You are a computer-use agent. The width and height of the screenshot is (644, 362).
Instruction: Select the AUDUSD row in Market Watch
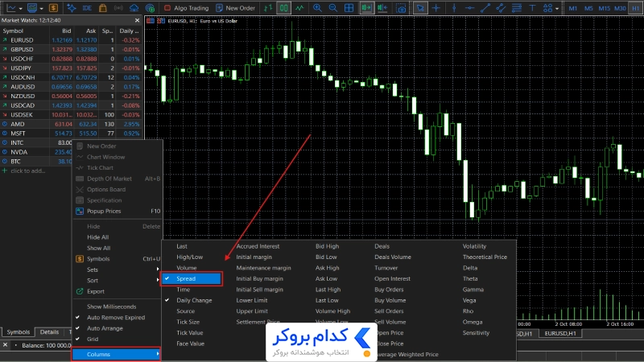71,87
